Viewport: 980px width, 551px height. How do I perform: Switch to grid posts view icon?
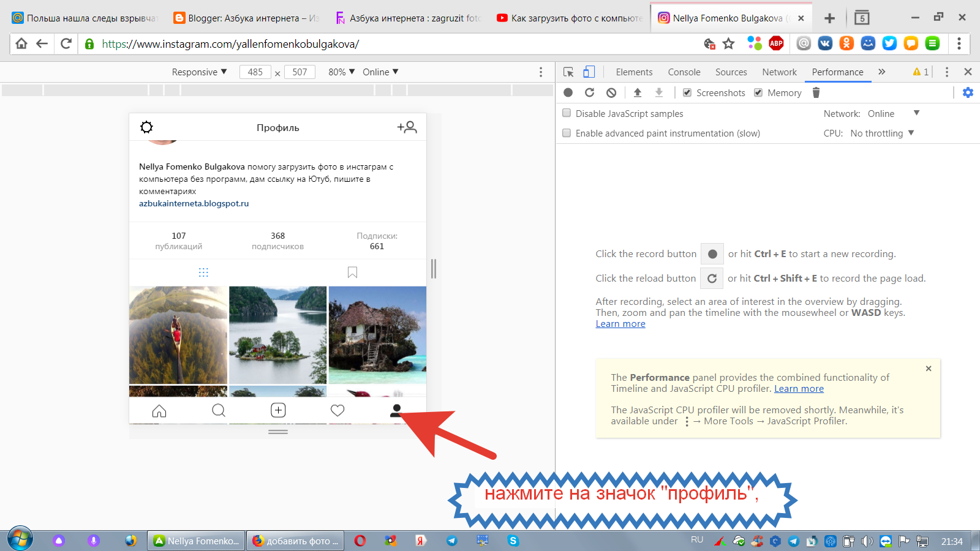coord(204,272)
